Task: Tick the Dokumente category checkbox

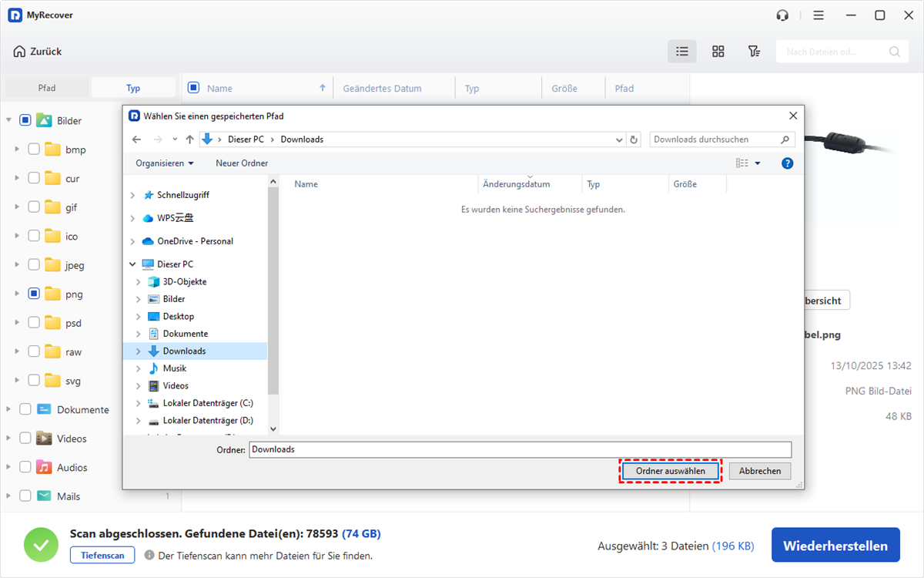Action: coord(25,409)
